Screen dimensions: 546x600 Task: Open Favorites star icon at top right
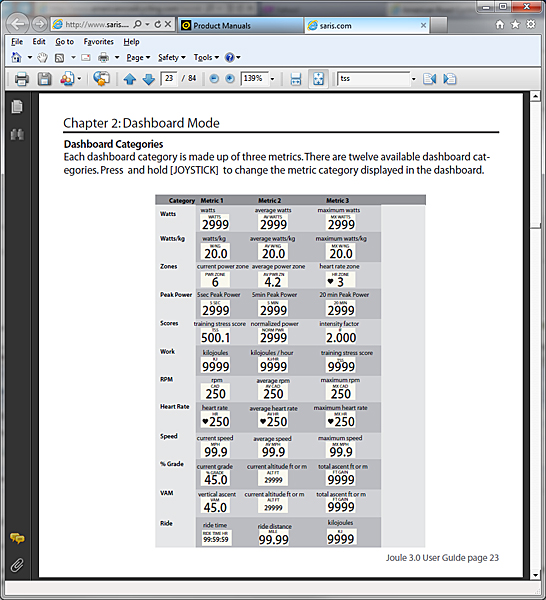click(x=515, y=24)
